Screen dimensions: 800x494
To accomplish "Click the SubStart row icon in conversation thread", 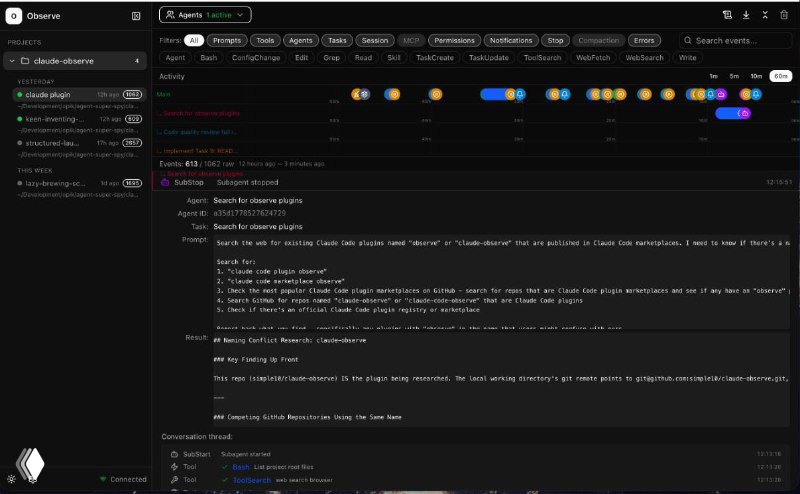I will (x=174, y=454).
